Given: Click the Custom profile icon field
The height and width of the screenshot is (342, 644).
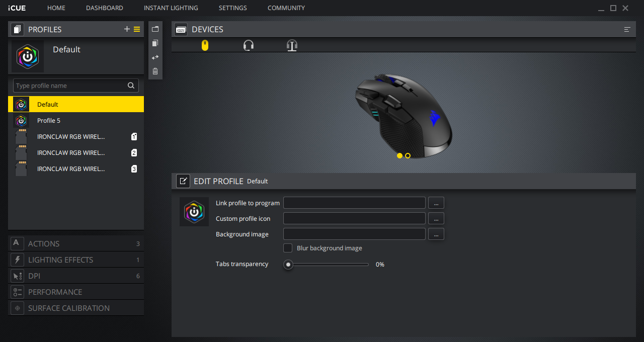Looking at the screenshot, I should [x=354, y=218].
